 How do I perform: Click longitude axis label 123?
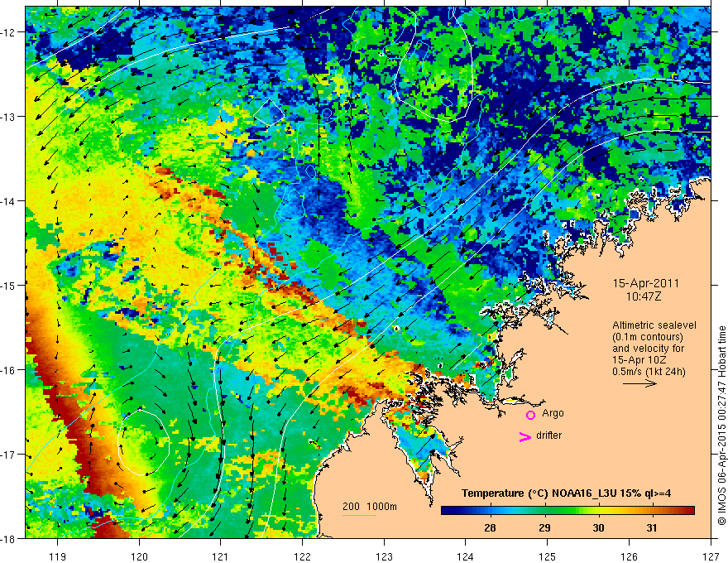point(384,557)
